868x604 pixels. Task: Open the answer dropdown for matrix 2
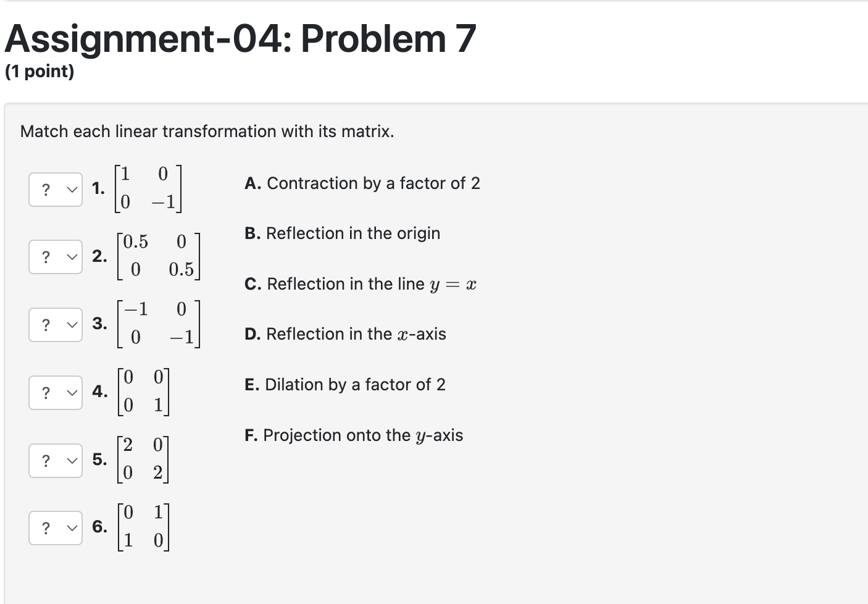55,257
